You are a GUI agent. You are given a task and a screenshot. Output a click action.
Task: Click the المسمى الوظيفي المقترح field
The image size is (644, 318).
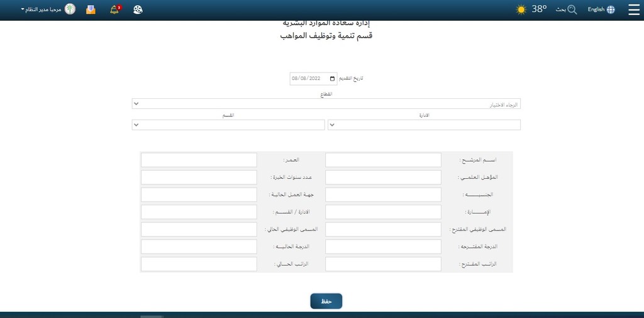[x=383, y=229]
